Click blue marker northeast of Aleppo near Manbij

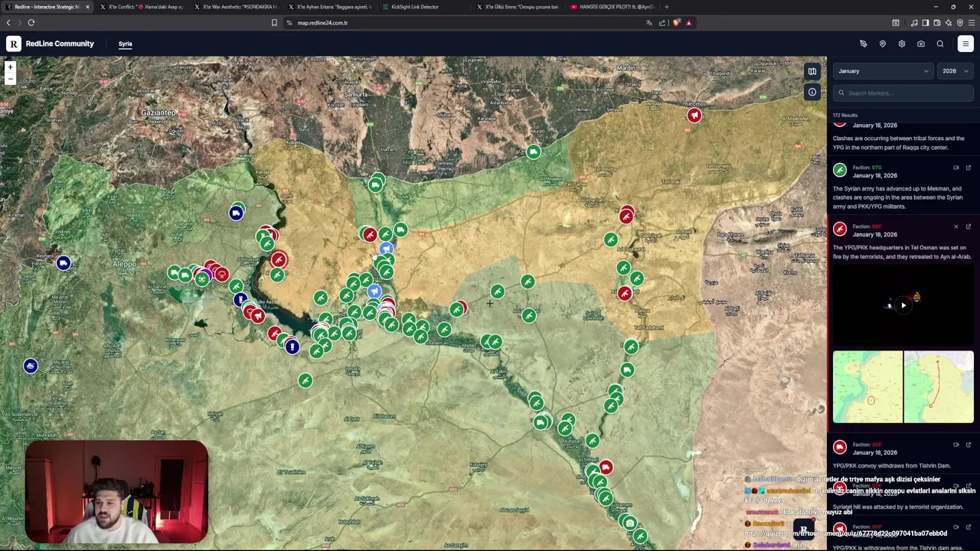tap(236, 213)
